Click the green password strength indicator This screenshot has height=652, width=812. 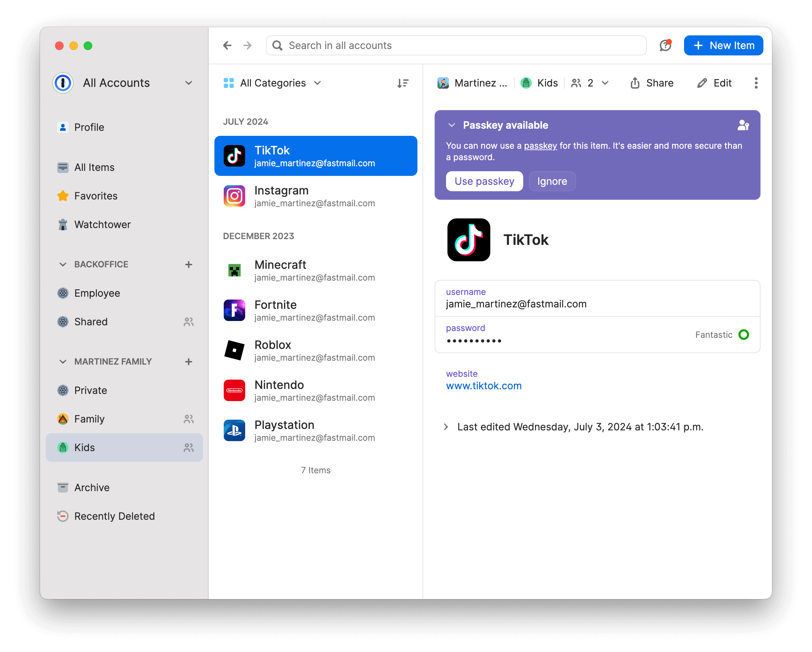tap(743, 335)
